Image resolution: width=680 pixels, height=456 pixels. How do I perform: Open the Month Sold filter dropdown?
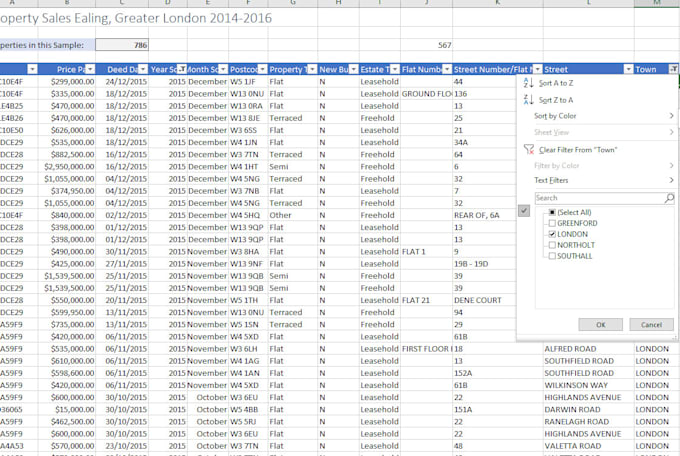223,69
